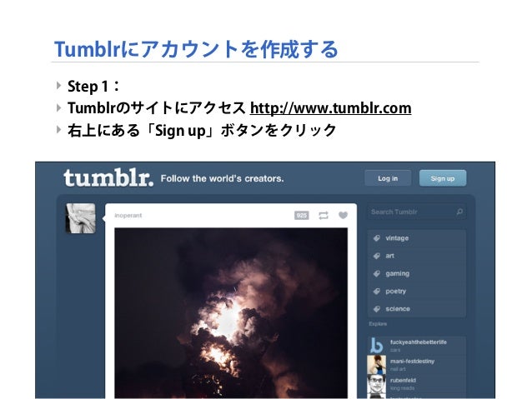Open fuckyeahthebetterlife blog icon
The image size is (532, 399).
[x=377, y=346]
